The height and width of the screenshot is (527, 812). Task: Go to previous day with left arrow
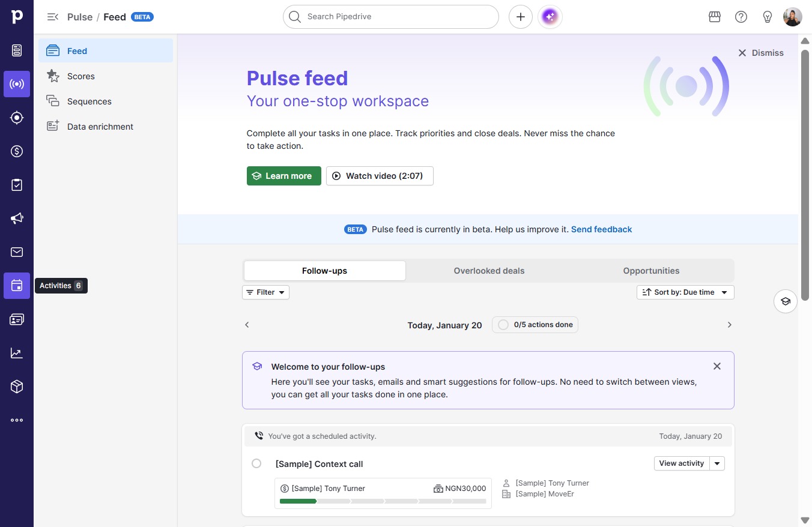pos(247,325)
